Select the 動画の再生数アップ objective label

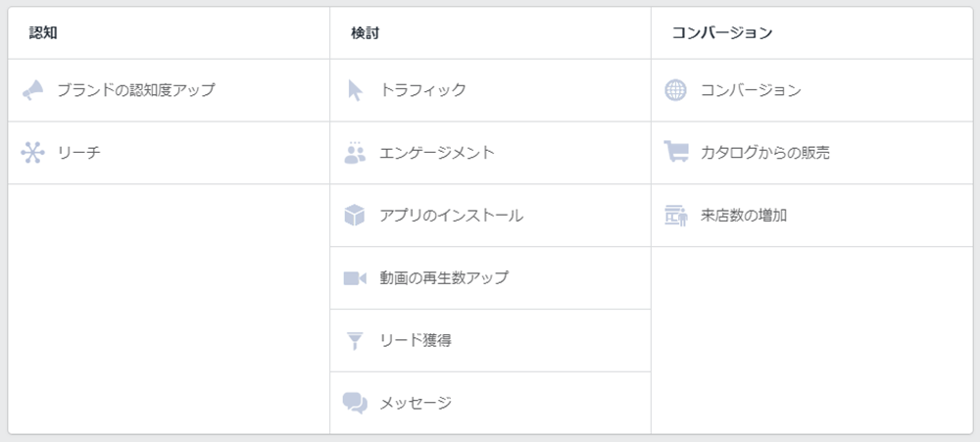(444, 277)
